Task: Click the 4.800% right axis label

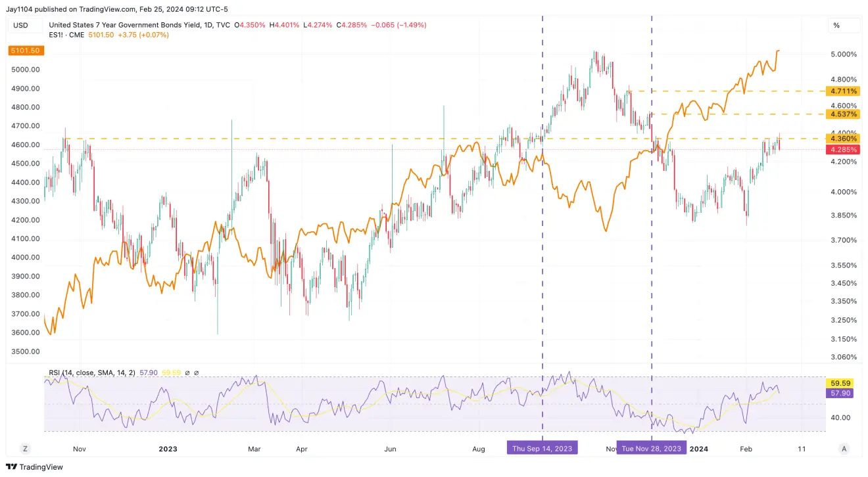Action: coord(844,79)
